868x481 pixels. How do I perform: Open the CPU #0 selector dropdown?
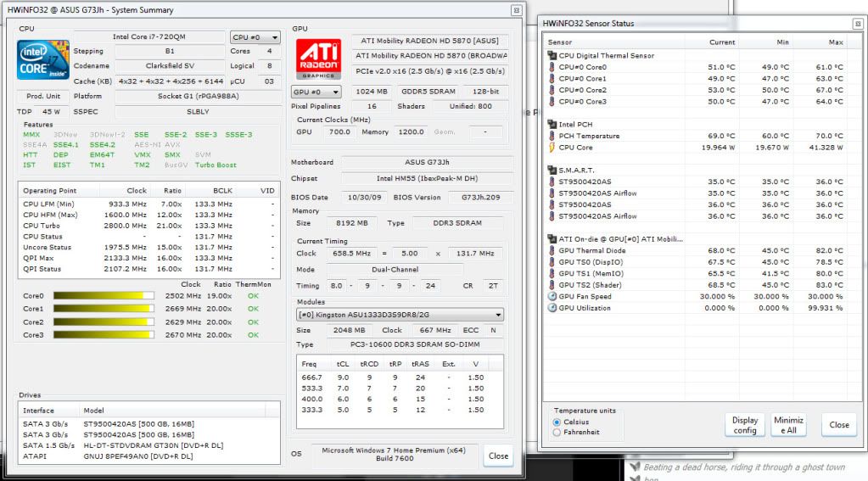coord(255,37)
